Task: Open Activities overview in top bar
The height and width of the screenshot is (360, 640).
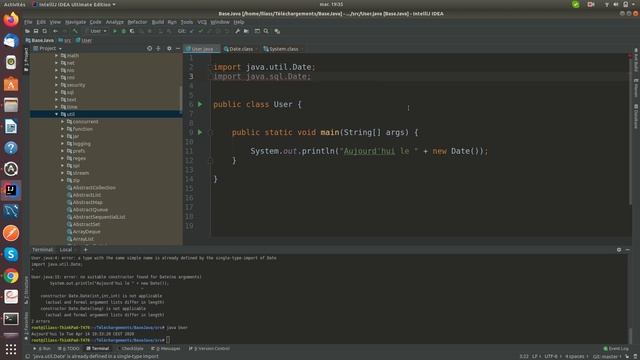Action: 14,4
